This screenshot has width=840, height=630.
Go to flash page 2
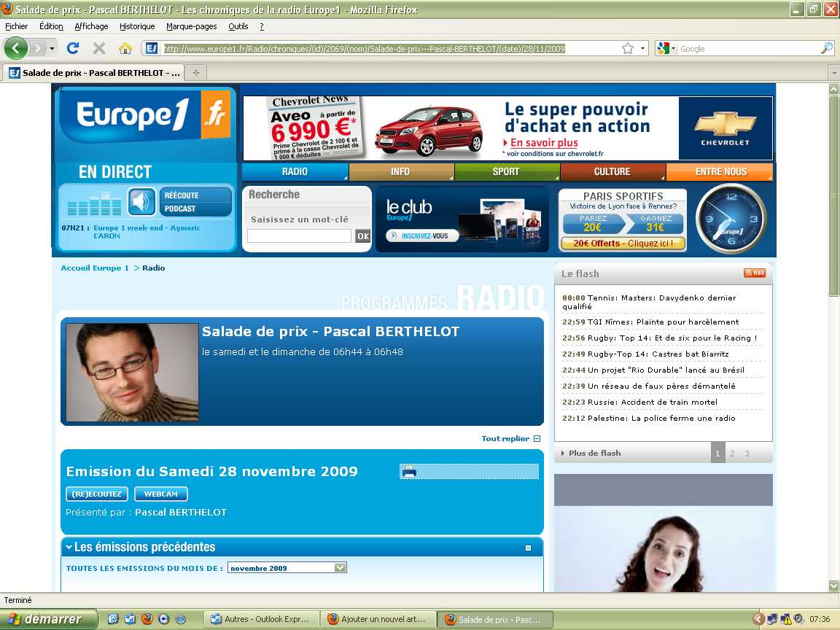click(x=732, y=454)
